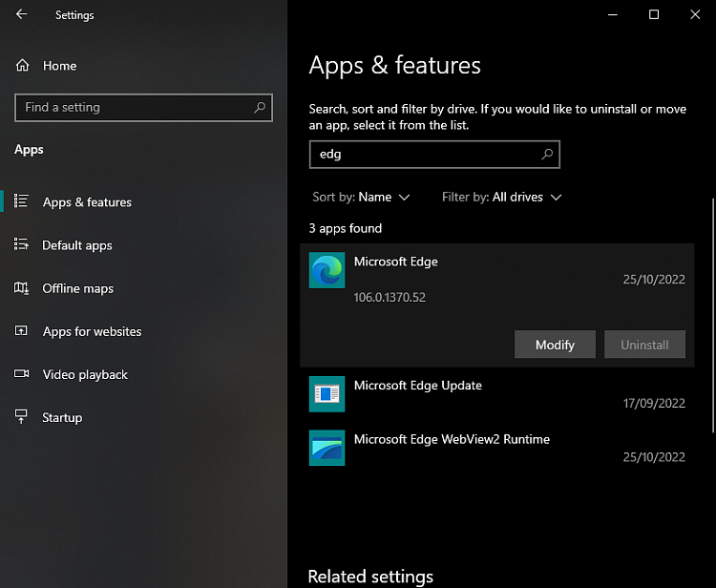
Task: Close the Settings window
Action: (695, 14)
